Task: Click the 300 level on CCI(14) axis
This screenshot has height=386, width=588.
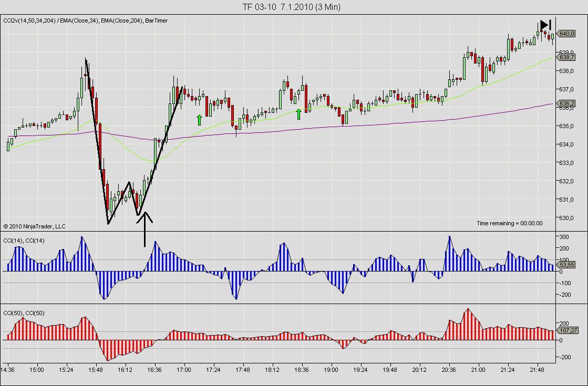Action: tap(564, 237)
